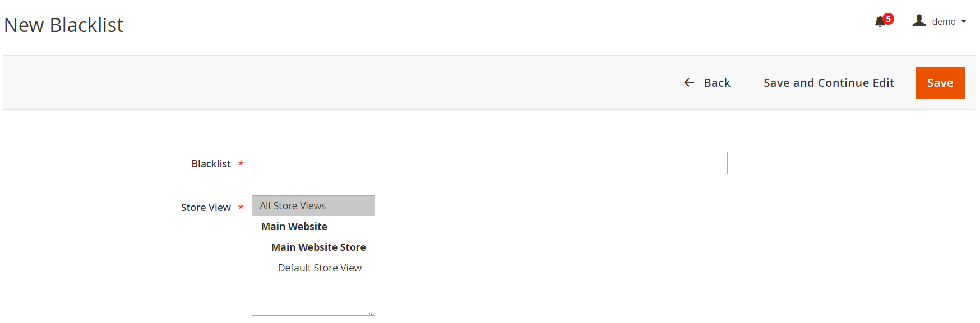The image size is (980, 323).
Task: Click the Blacklist required asterisk
Action: point(241,164)
